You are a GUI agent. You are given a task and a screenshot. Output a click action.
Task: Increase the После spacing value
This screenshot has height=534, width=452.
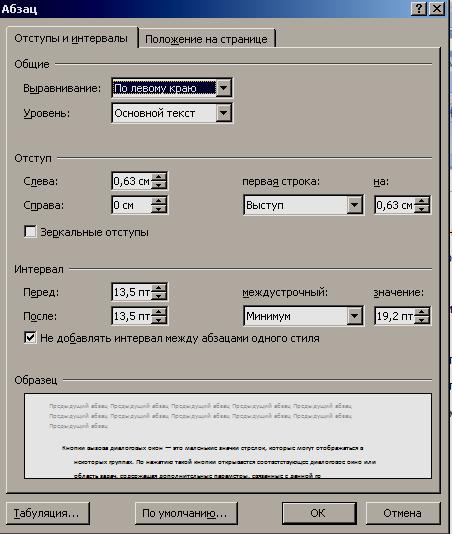pos(159,312)
